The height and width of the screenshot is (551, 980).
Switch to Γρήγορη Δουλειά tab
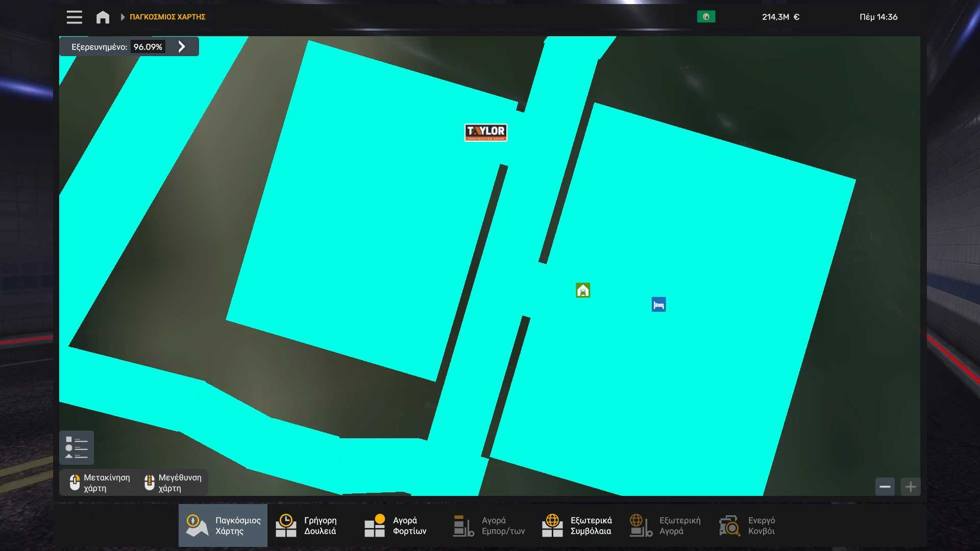306,525
